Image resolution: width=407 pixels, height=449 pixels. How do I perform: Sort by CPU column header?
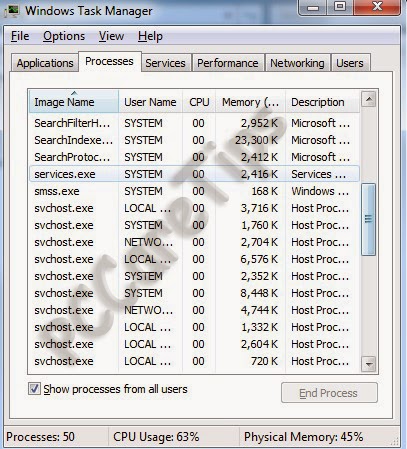tap(199, 102)
